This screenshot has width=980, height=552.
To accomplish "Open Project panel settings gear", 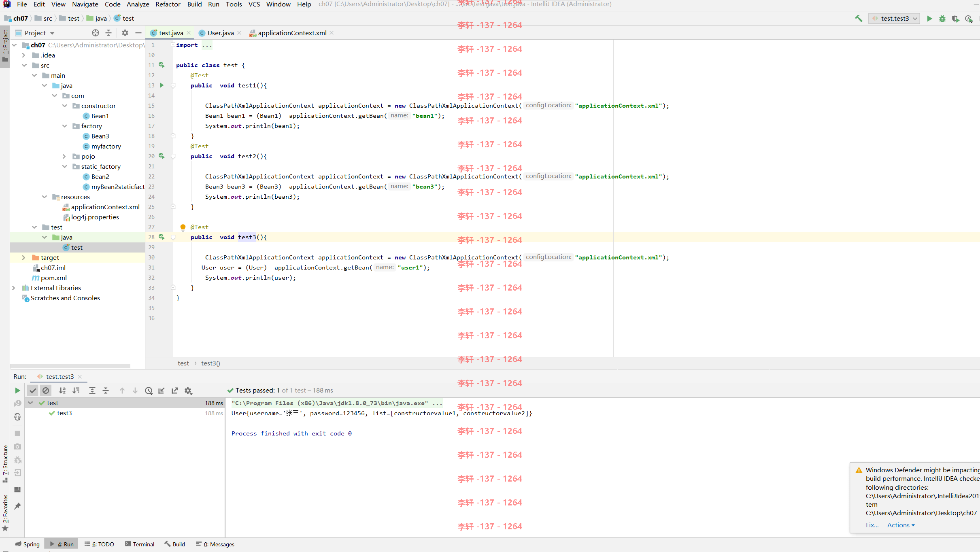I will point(125,33).
